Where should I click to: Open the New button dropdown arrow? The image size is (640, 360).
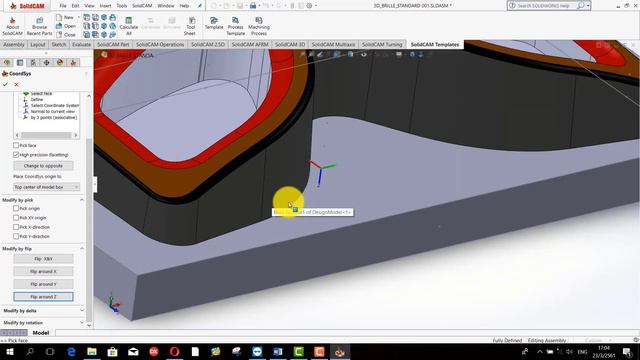[79, 18]
